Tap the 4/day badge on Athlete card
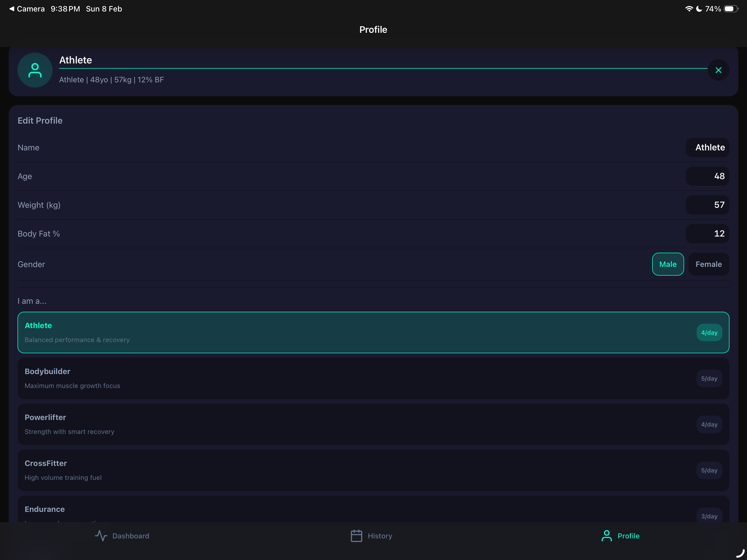 (709, 333)
